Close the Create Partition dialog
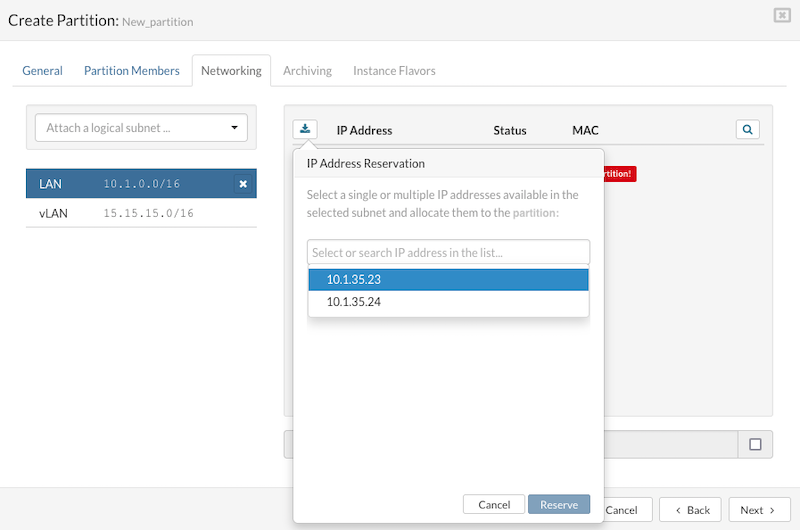The width and height of the screenshot is (800, 530). [781, 15]
